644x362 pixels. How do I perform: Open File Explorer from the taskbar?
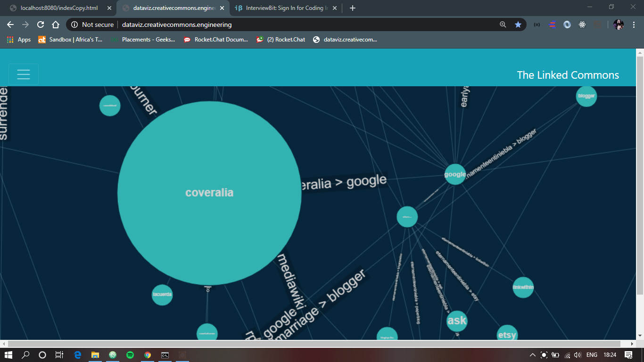click(x=95, y=355)
